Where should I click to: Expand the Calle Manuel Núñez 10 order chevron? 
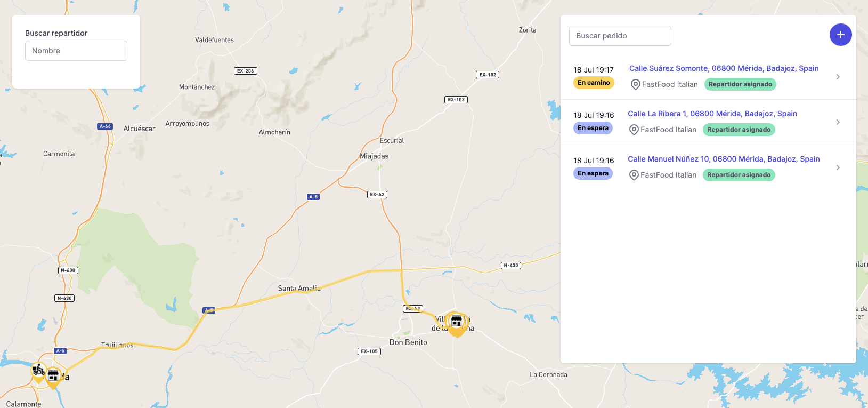[x=838, y=167]
